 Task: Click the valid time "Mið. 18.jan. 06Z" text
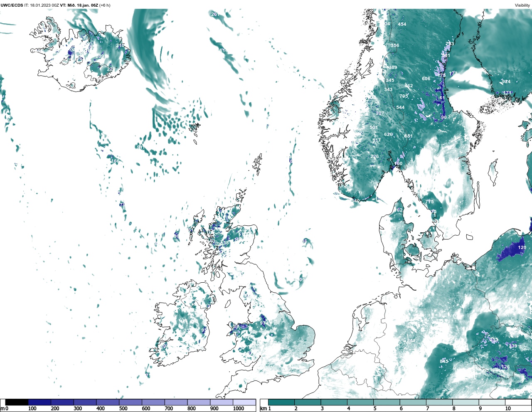83,5
